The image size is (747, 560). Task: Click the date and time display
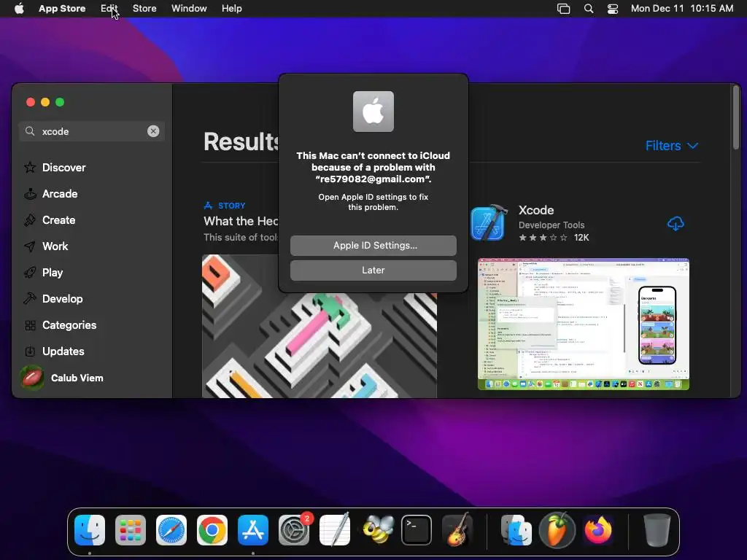pyautogui.click(x=682, y=9)
